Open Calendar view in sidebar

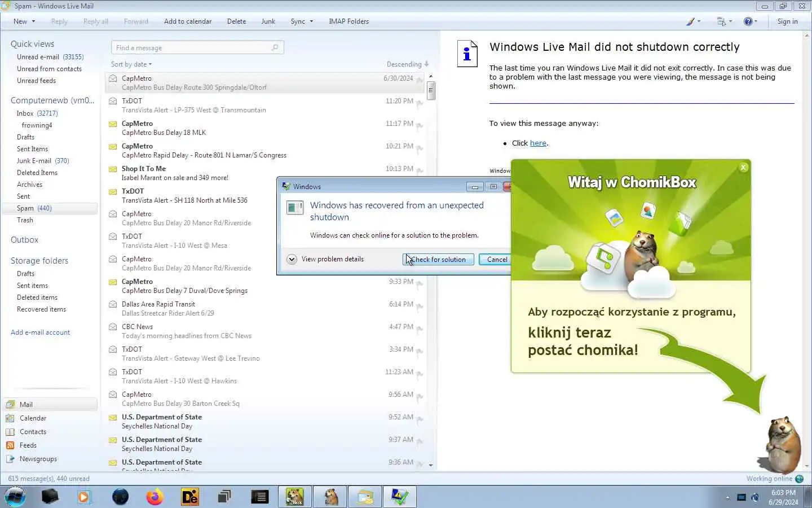[x=33, y=418]
